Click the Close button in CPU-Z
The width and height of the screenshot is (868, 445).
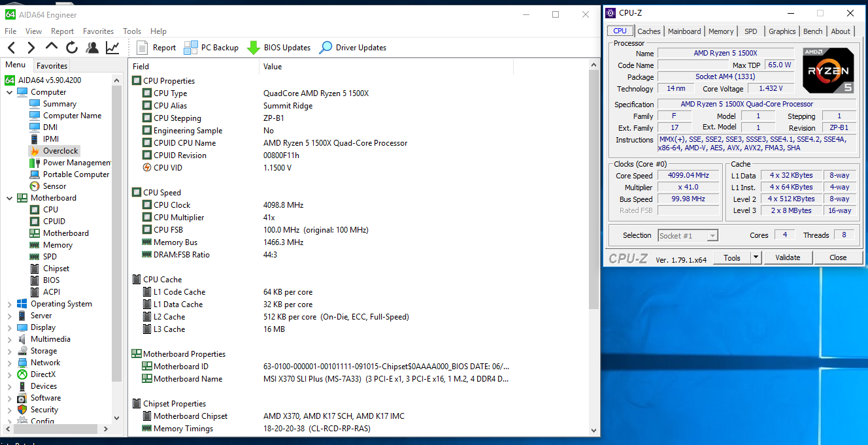838,257
